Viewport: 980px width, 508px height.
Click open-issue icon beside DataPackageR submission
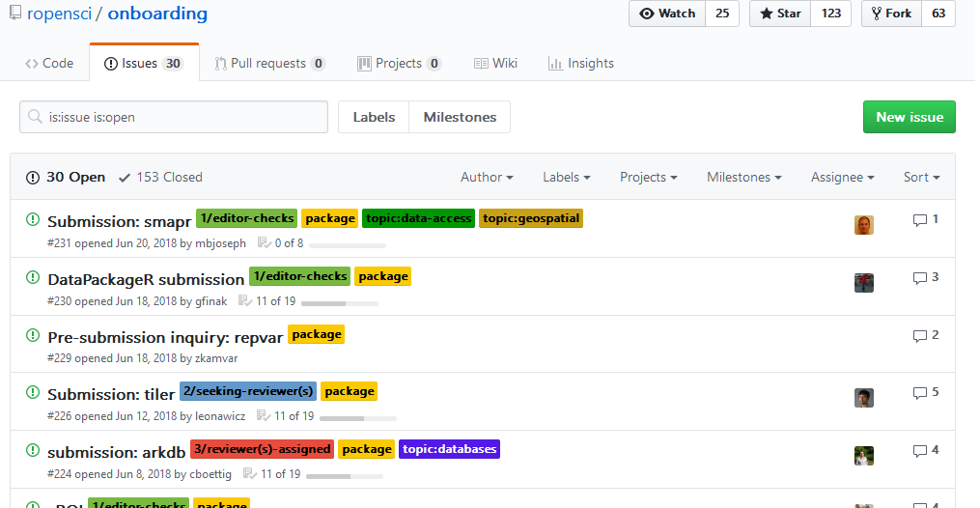point(33,277)
